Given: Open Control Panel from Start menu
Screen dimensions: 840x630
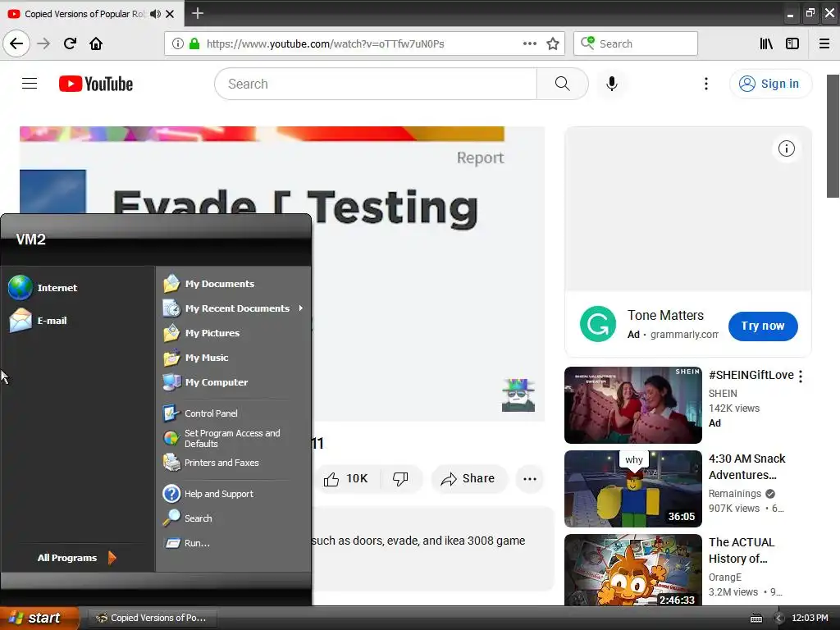Looking at the screenshot, I should pyautogui.click(x=200, y=413).
